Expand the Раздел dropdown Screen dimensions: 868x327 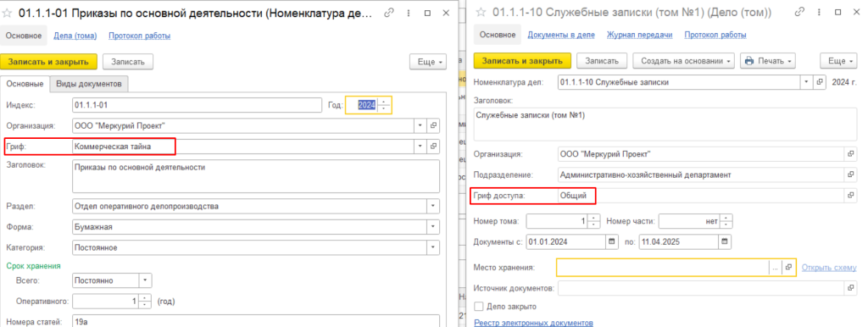[433, 207]
